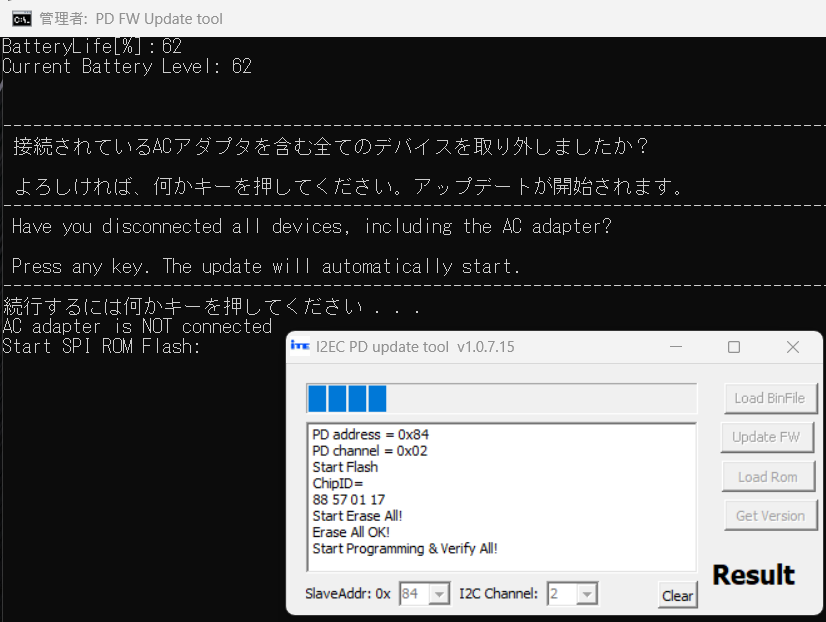Image resolution: width=826 pixels, height=622 pixels.
Task: Click the Get Version button
Action: [769, 516]
